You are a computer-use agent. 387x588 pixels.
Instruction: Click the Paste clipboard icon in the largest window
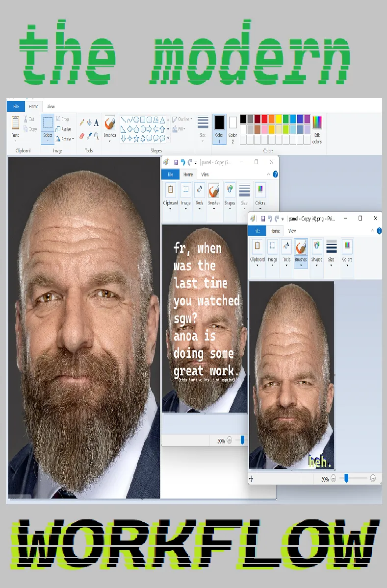[16, 122]
